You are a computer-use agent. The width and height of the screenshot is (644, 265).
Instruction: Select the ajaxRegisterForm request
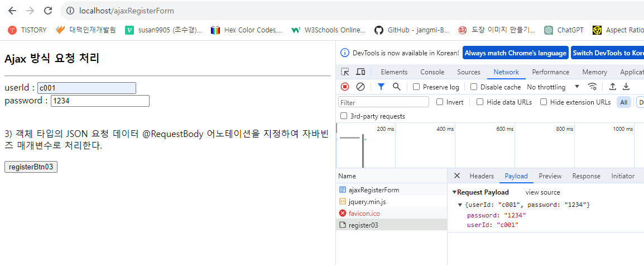coord(391,190)
